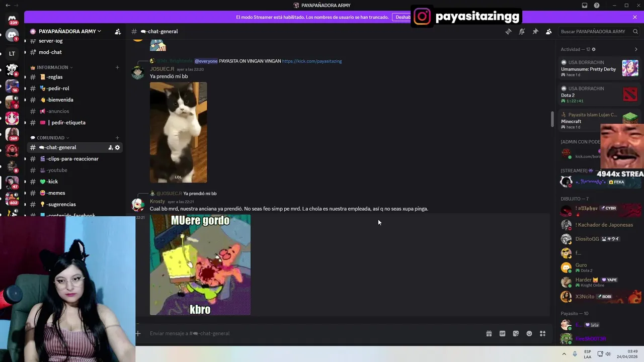This screenshot has height=362, width=644.
Task: Open Umamusume: Pretty Derby activity card
Action: click(x=599, y=68)
